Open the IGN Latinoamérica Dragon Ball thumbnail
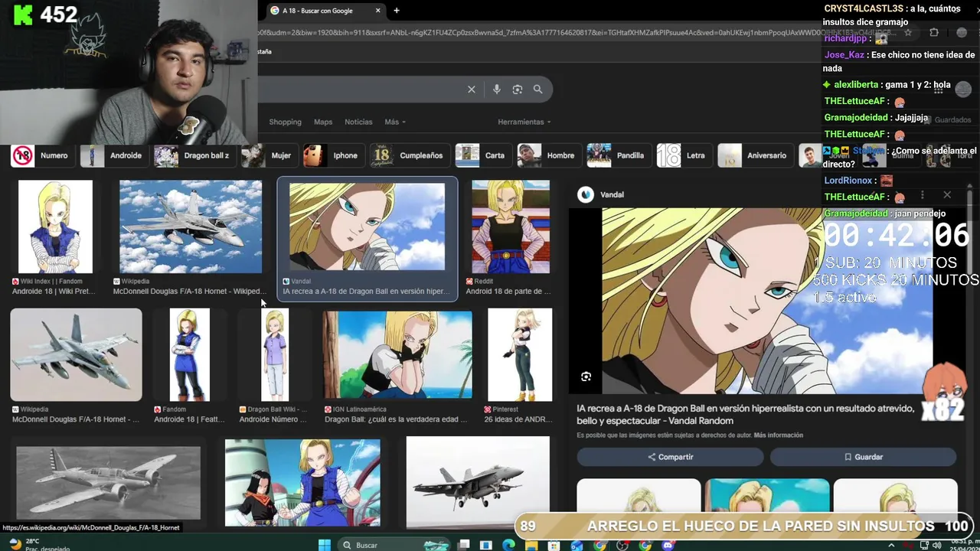This screenshot has height=551, width=980. 397,355
